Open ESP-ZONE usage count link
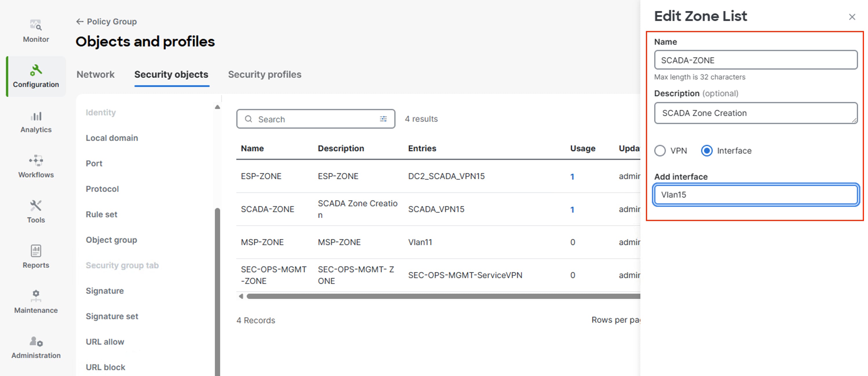Image resolution: width=868 pixels, height=376 pixels. click(x=572, y=176)
